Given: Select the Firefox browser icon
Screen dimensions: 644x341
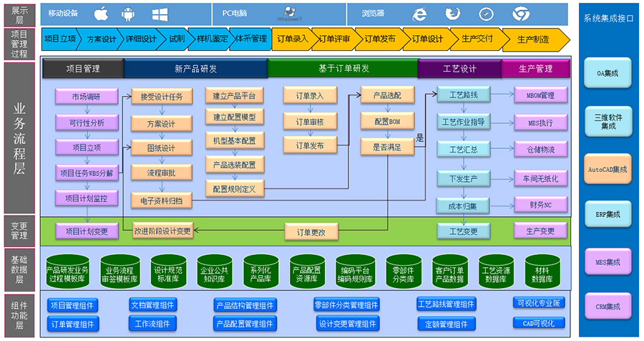Looking at the screenshot, I should tap(452, 14).
